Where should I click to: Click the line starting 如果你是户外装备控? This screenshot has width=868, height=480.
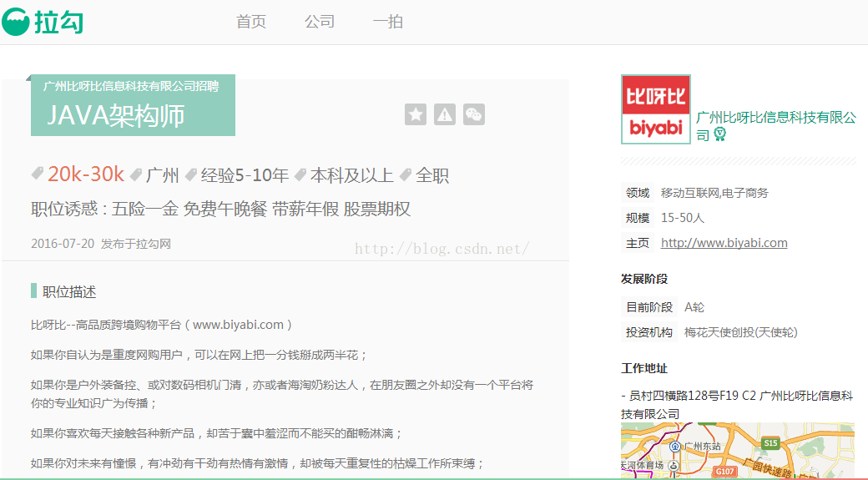click(282, 394)
